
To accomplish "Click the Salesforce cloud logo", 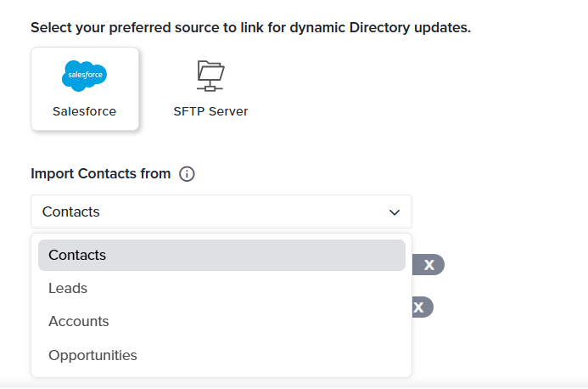I will (85, 76).
